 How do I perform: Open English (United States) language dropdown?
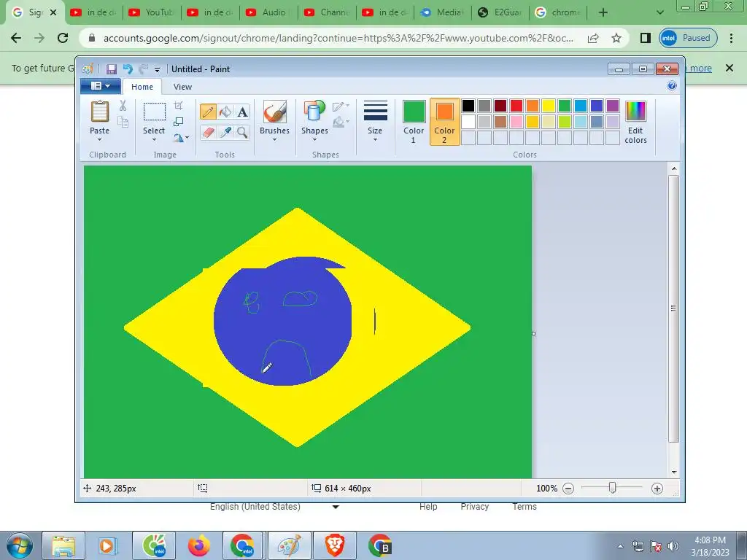pos(274,507)
